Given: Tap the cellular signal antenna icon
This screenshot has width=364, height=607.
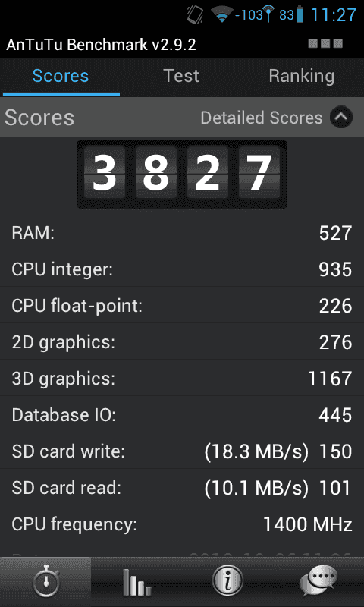Looking at the screenshot, I should (x=268, y=14).
